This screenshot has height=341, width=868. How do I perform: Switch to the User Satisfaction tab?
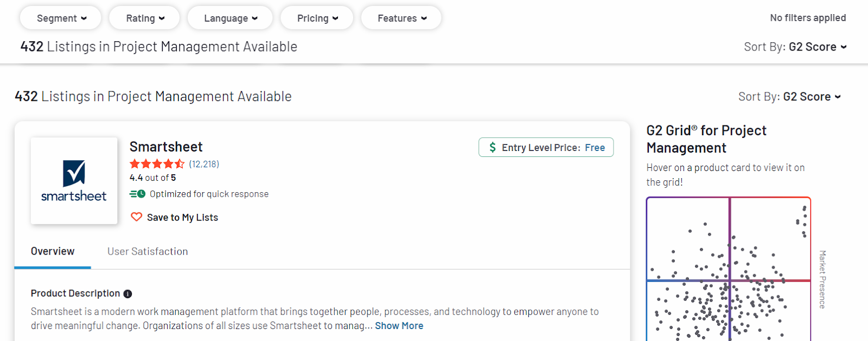[147, 251]
